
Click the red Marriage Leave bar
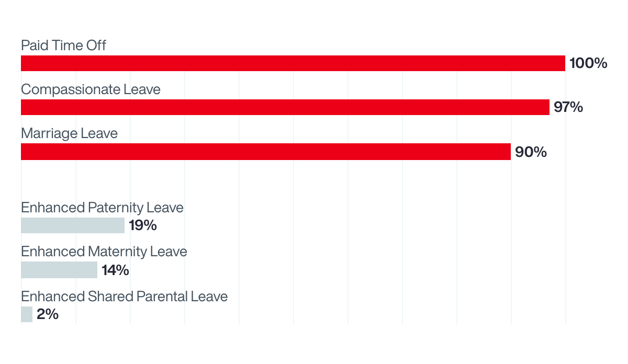(x=266, y=152)
